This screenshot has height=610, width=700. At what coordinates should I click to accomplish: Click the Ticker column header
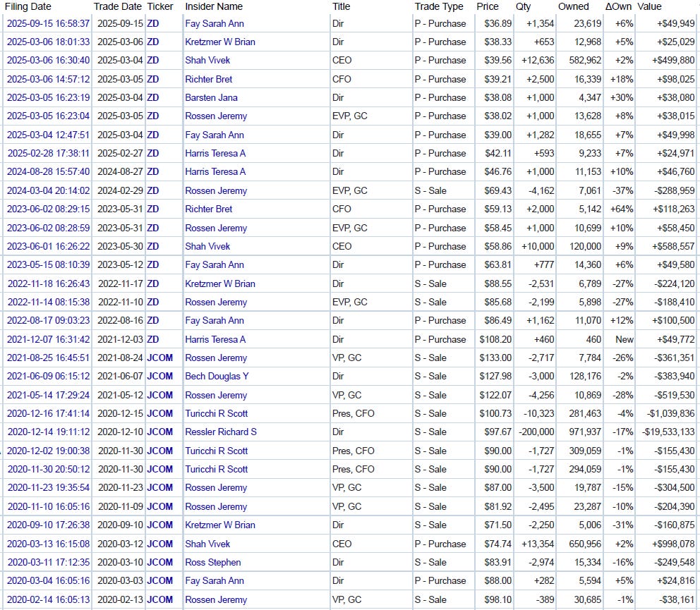(x=159, y=6)
